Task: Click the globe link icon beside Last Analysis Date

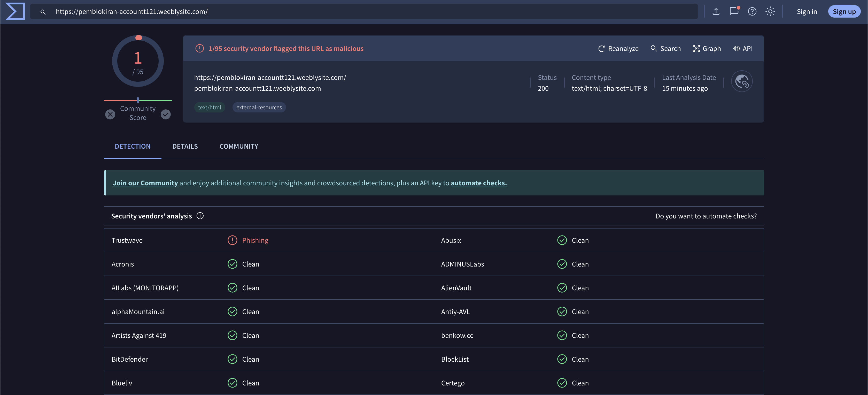Action: (742, 81)
